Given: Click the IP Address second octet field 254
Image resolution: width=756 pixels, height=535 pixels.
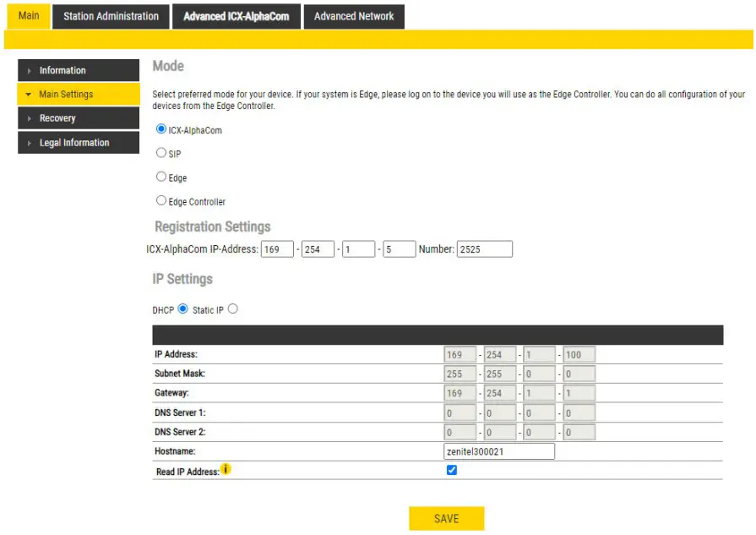Looking at the screenshot, I should [499, 355].
